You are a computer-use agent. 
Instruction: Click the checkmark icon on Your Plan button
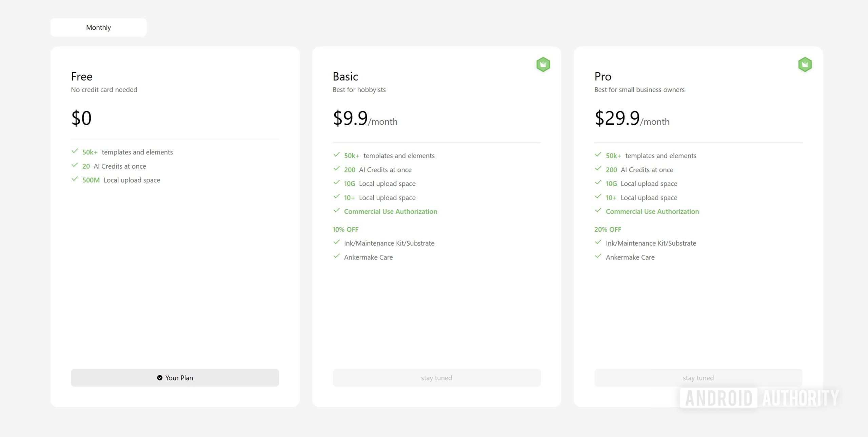pos(160,378)
